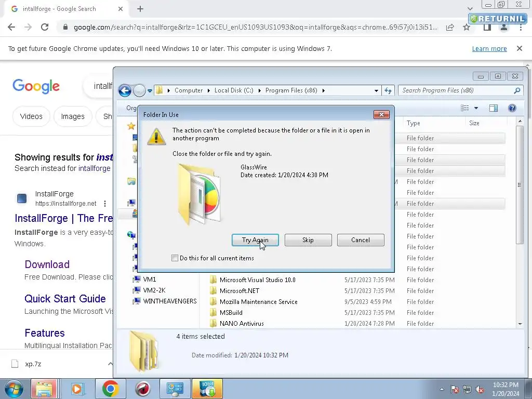Open Explorer help icon
The height and width of the screenshot is (399, 532).
click(512, 108)
